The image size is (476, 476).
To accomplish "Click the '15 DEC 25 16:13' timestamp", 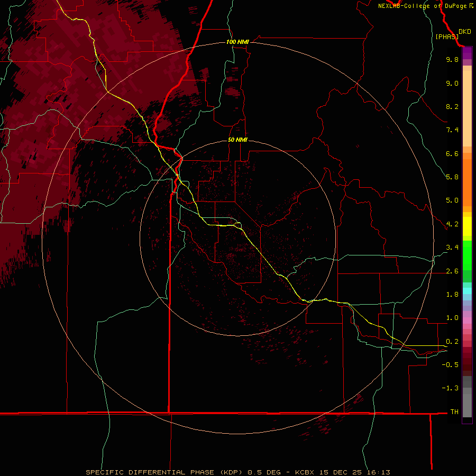I will pyautogui.click(x=354, y=472).
